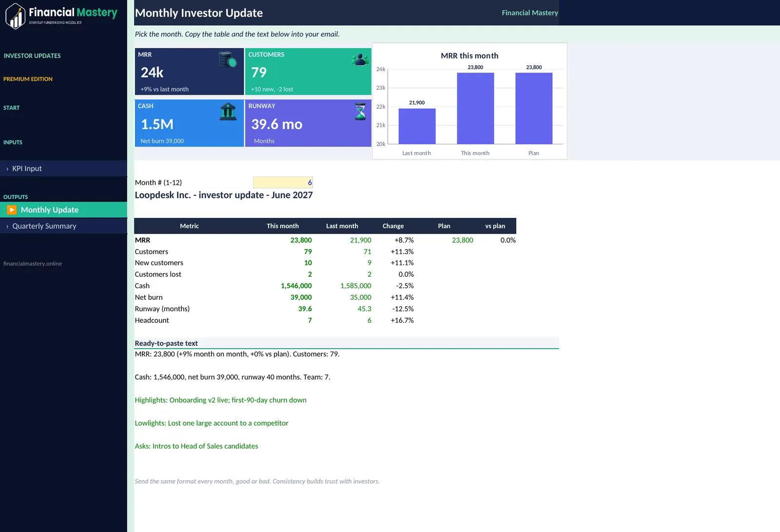
Task: Select the OUTPUTS sidebar heading
Action: [x=16, y=197]
